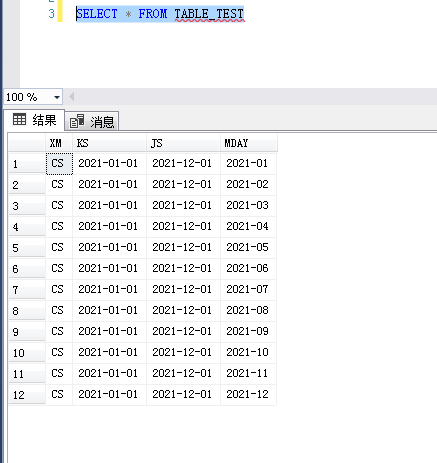Viewport: 437px width, 463px height.
Task: Select row header number 11
Action: pos(27,374)
